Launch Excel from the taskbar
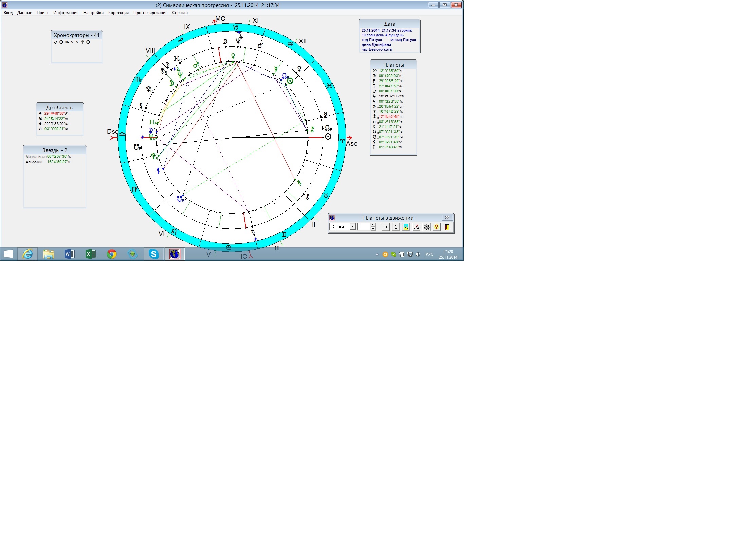This screenshot has height=560, width=747. point(91,254)
